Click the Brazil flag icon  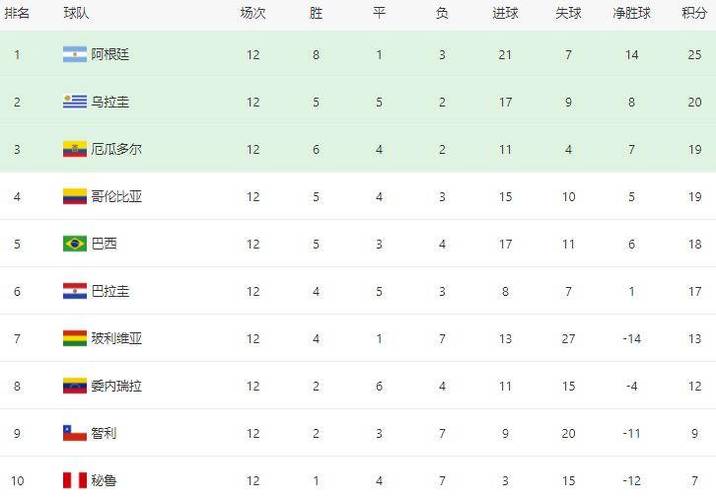[75, 243]
